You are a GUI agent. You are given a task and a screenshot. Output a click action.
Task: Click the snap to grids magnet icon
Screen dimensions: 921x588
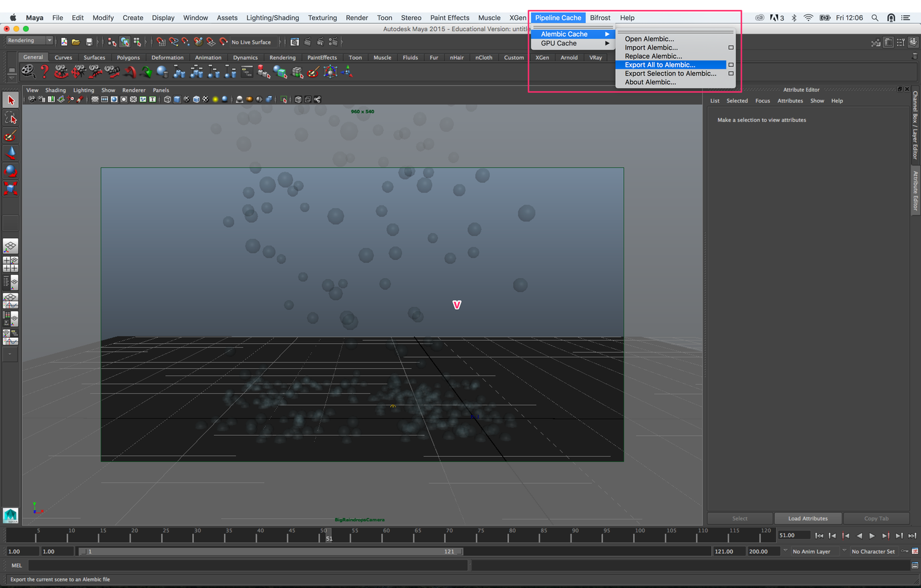161,42
